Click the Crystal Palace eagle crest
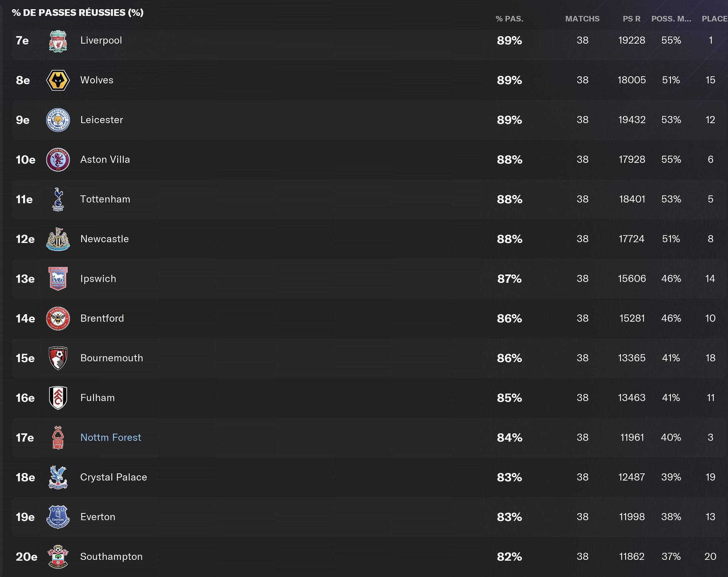 (58, 477)
